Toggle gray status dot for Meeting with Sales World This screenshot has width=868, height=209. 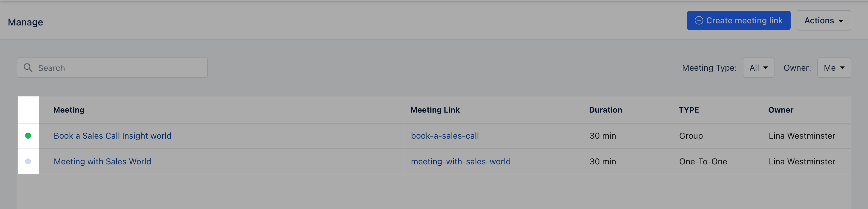click(28, 161)
